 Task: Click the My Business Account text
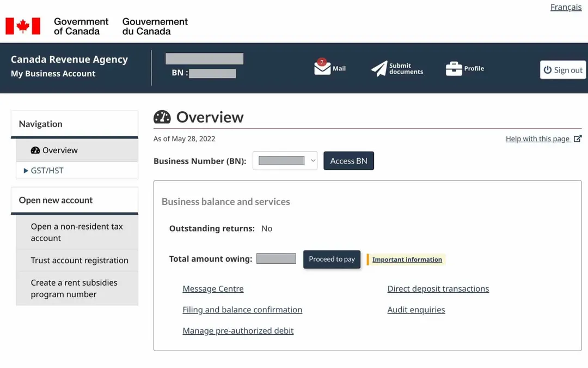tap(53, 74)
